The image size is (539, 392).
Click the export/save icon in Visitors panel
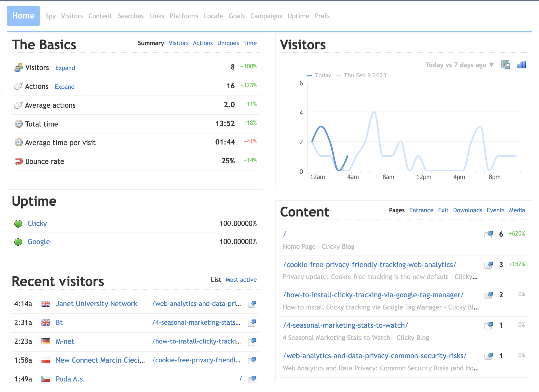tap(506, 65)
